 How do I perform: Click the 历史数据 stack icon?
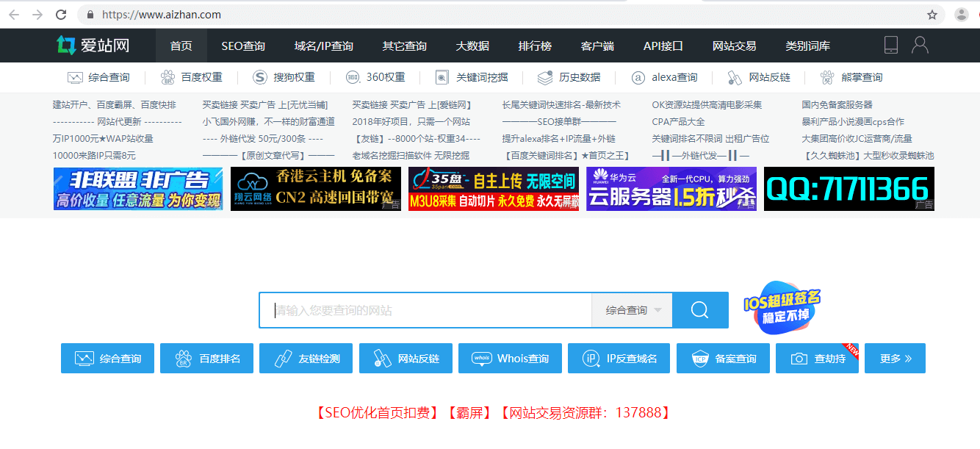pyautogui.click(x=545, y=77)
